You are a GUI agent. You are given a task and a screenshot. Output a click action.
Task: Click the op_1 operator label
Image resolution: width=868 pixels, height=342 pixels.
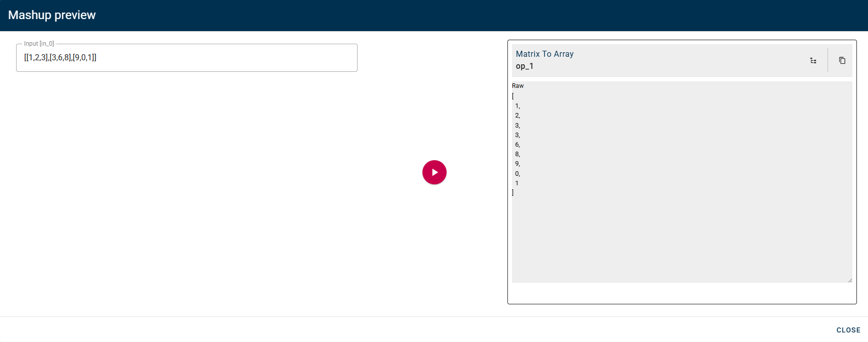525,66
